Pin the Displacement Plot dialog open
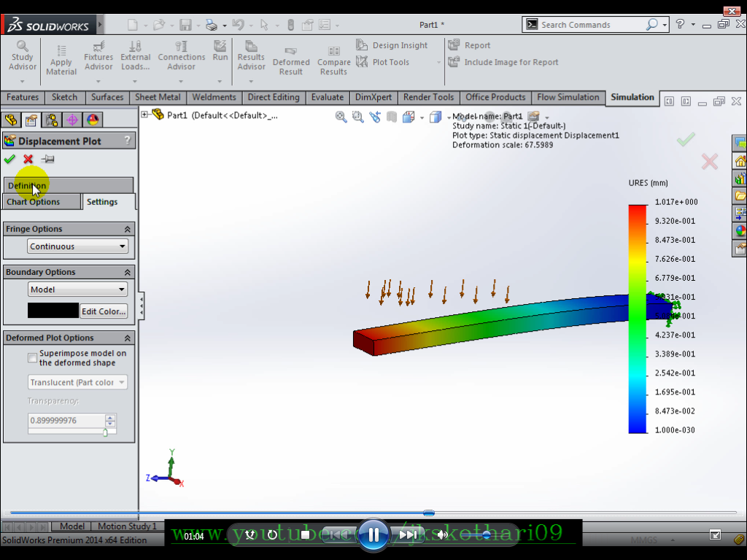Viewport: 747px width, 560px height. pyautogui.click(x=49, y=159)
